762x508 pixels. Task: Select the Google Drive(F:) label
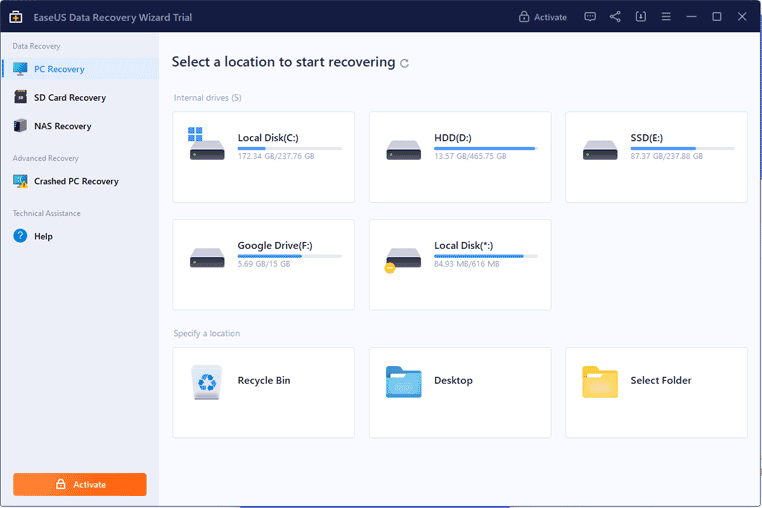(x=275, y=246)
